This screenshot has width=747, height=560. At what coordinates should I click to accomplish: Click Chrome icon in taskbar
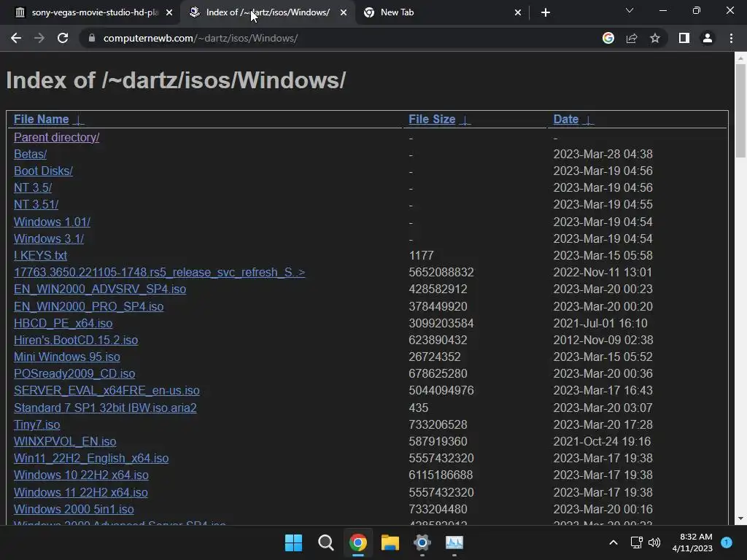357,542
